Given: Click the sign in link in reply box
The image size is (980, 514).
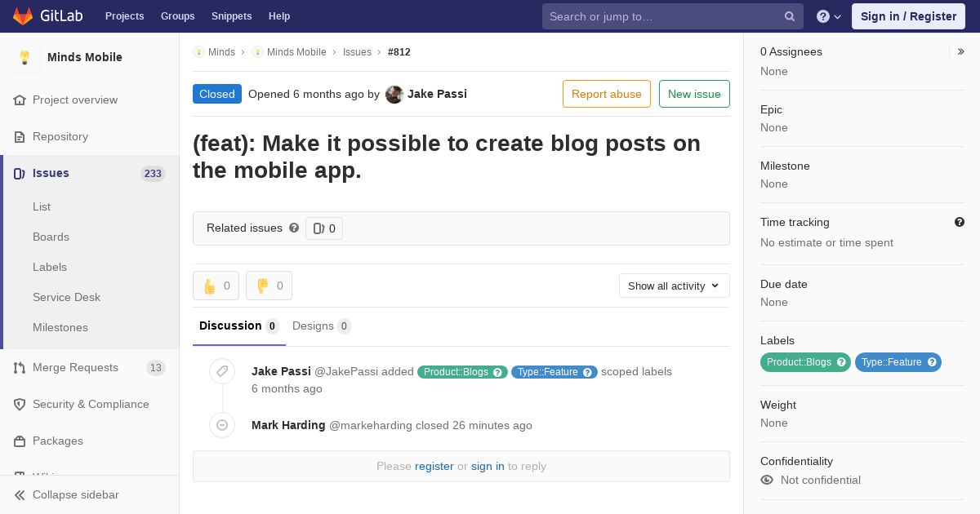Looking at the screenshot, I should tap(488, 466).
